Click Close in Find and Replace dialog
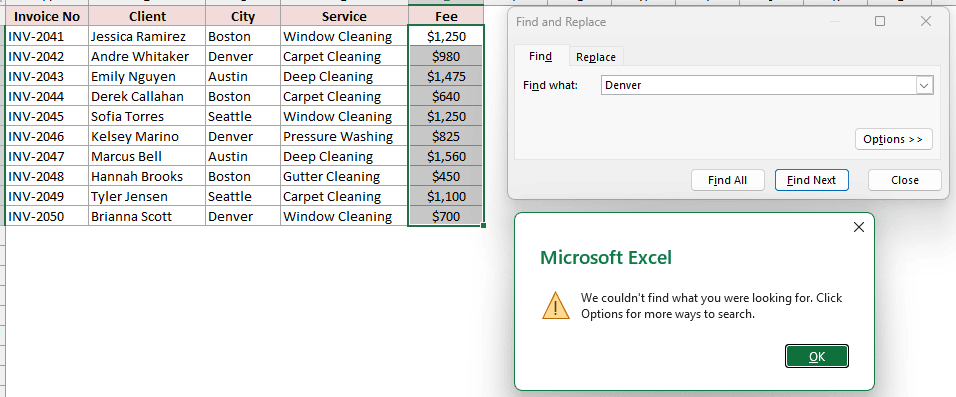 [x=904, y=180]
